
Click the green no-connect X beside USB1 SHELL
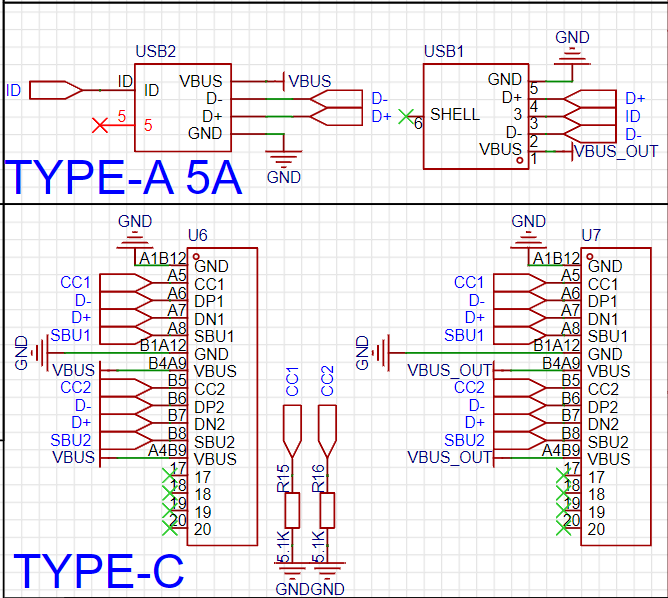tap(405, 116)
